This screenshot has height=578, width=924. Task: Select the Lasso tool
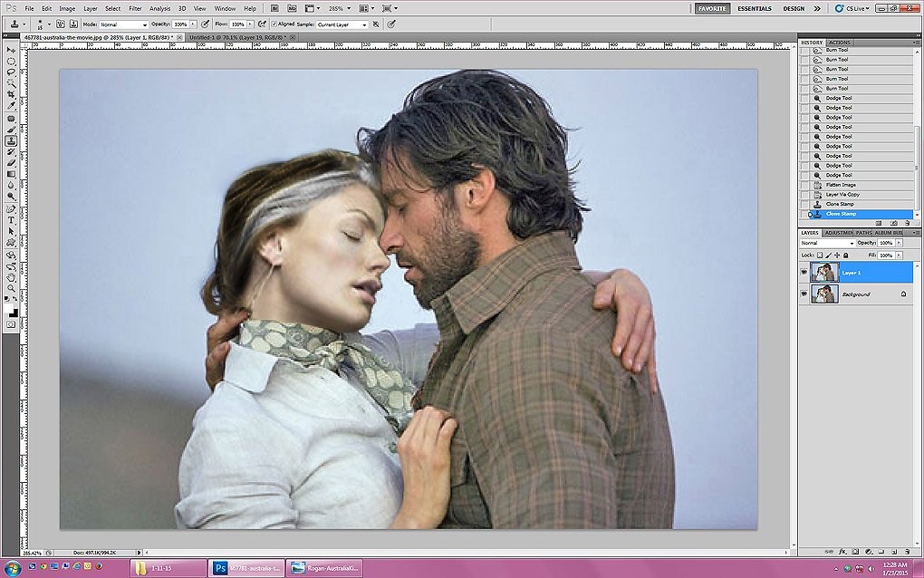tap(11, 72)
